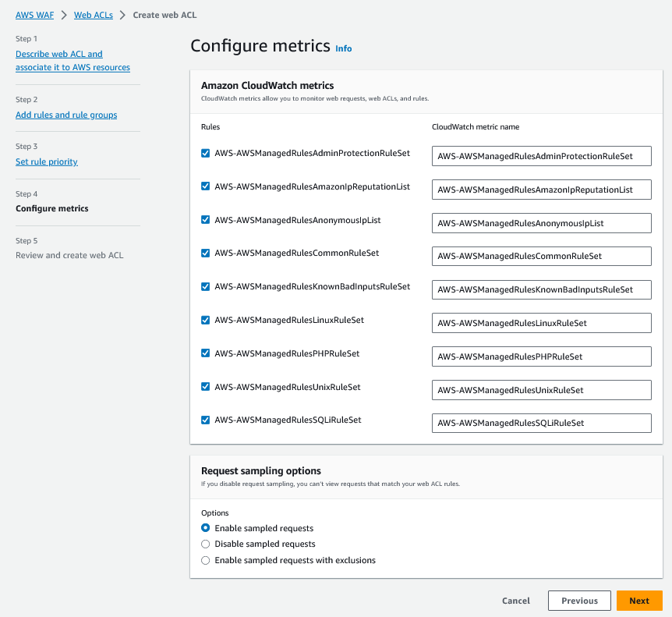Open the Info link beside Configure metrics
Viewport: 672px width, 617px height.
pyautogui.click(x=343, y=48)
